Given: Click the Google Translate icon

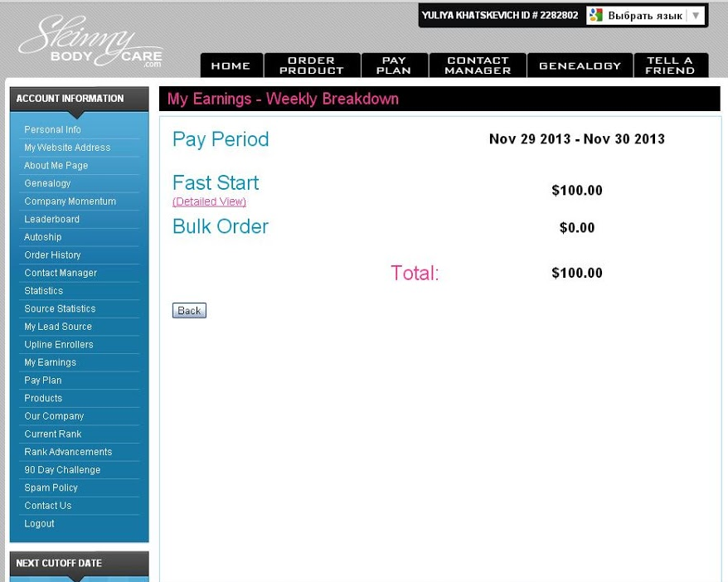Looking at the screenshot, I should pyautogui.click(x=595, y=16).
